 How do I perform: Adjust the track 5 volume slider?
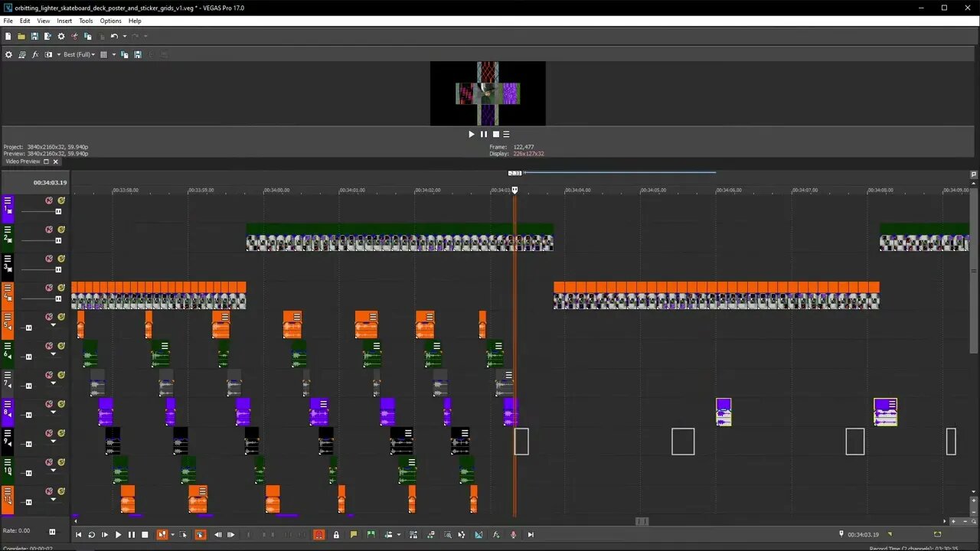coord(29,328)
